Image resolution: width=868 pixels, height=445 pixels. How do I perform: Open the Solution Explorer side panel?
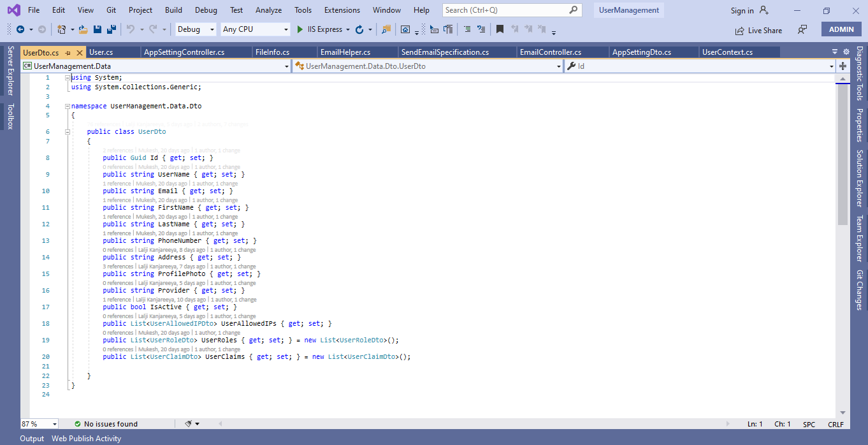point(860,179)
